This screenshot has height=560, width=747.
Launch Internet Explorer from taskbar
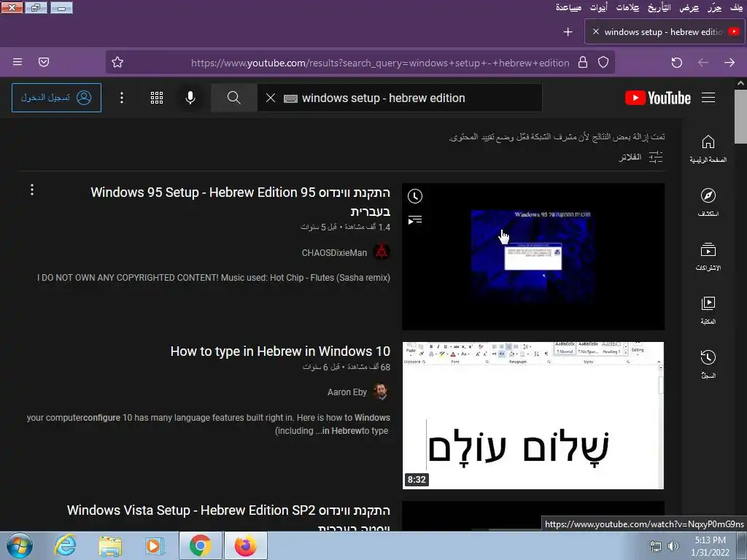(65, 545)
